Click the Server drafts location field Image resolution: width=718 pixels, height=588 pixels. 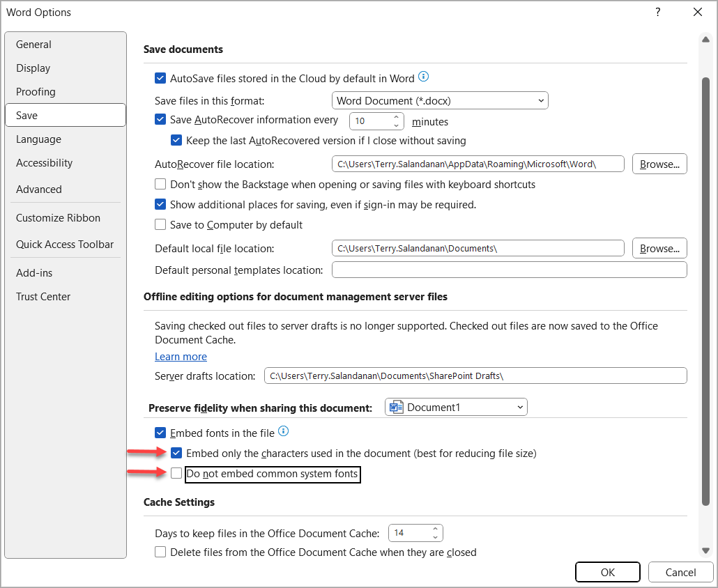(x=476, y=376)
